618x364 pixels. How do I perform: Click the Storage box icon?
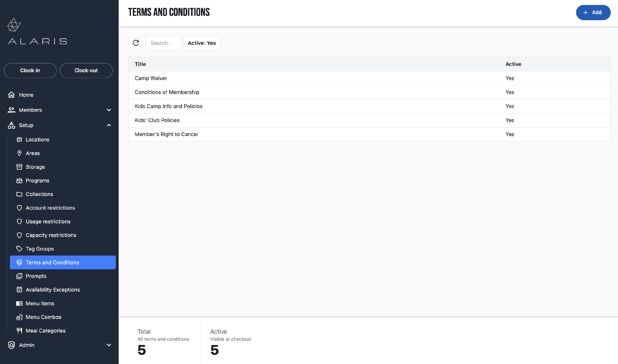tap(19, 167)
